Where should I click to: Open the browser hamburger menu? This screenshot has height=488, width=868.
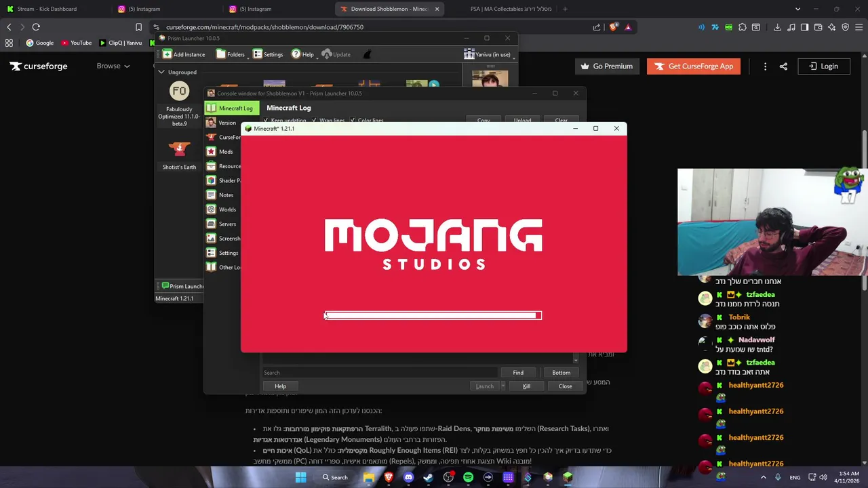tap(859, 27)
